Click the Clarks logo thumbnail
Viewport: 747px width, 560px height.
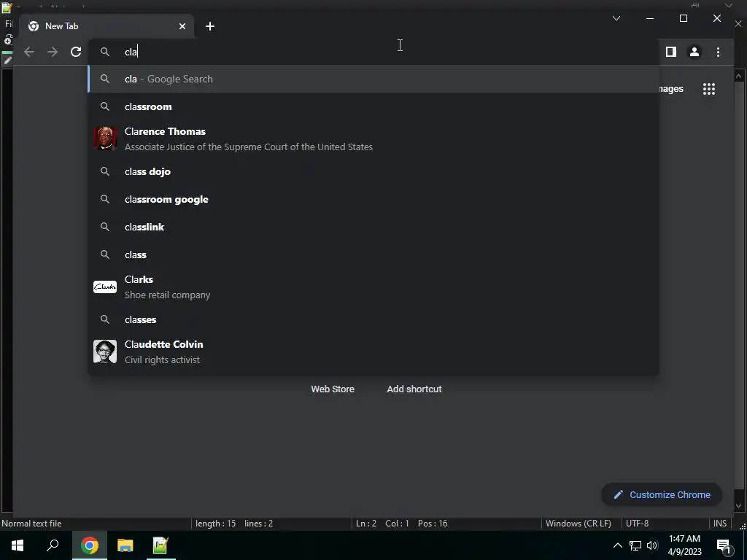pyautogui.click(x=105, y=287)
